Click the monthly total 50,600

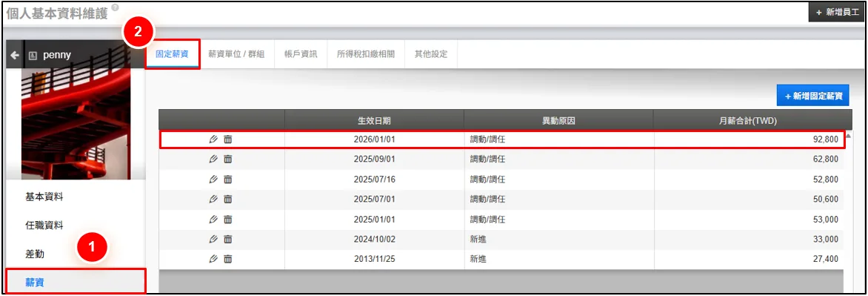[x=825, y=199]
